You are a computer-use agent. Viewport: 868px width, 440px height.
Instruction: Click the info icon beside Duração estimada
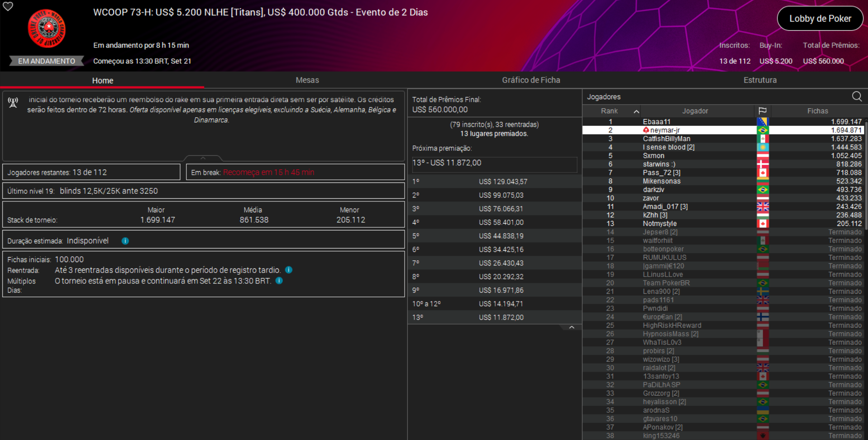point(125,241)
